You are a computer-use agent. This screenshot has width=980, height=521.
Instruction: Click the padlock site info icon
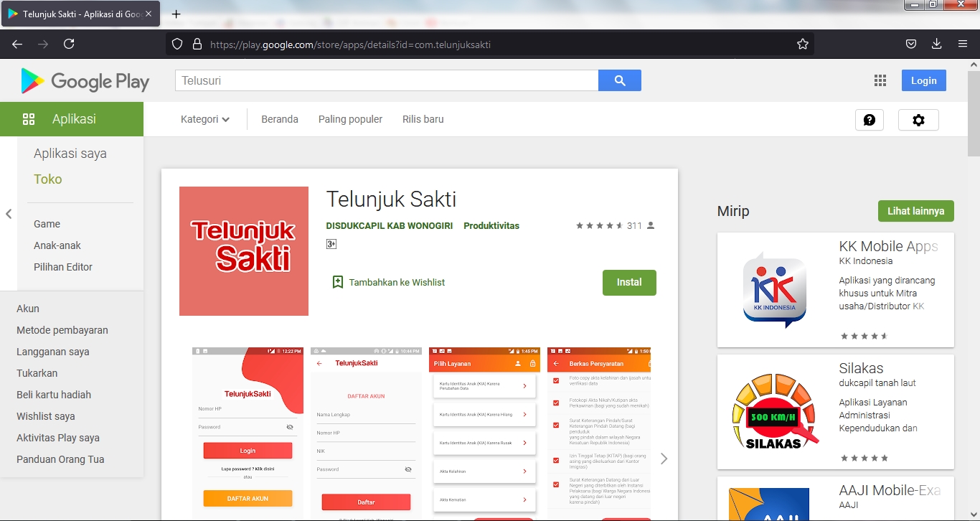coord(197,44)
